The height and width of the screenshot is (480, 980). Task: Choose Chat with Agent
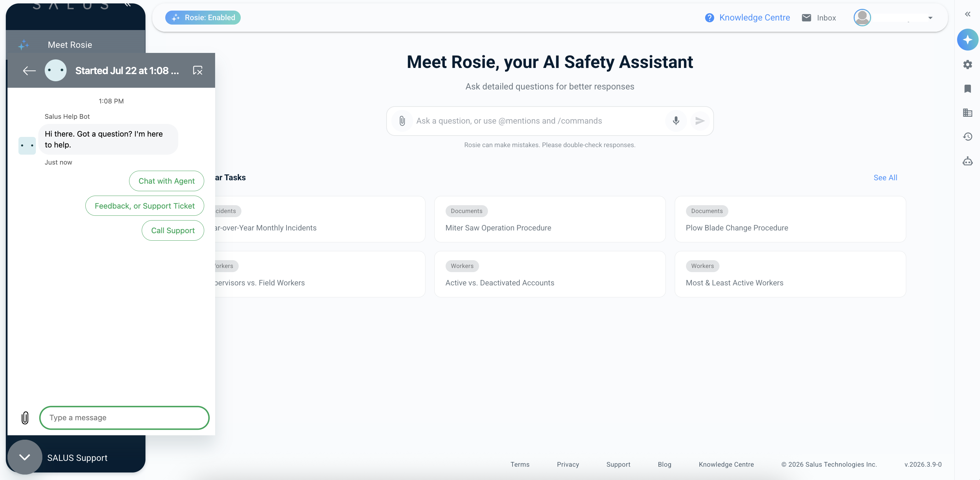pyautogui.click(x=166, y=181)
